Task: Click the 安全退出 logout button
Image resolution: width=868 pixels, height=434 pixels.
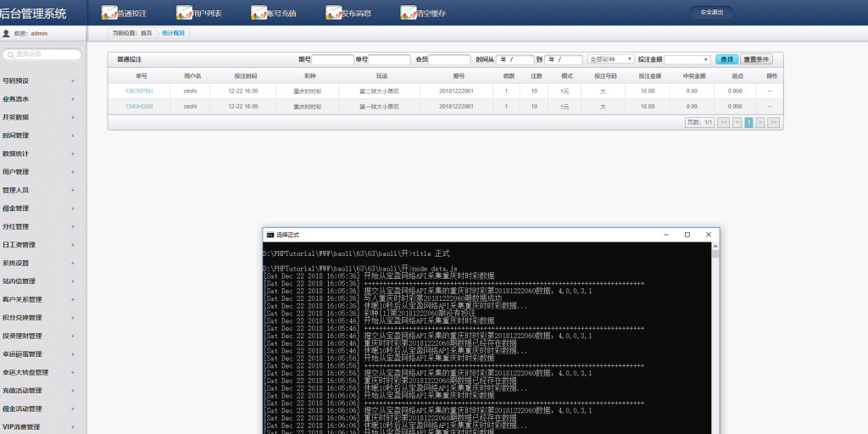Action: [711, 13]
